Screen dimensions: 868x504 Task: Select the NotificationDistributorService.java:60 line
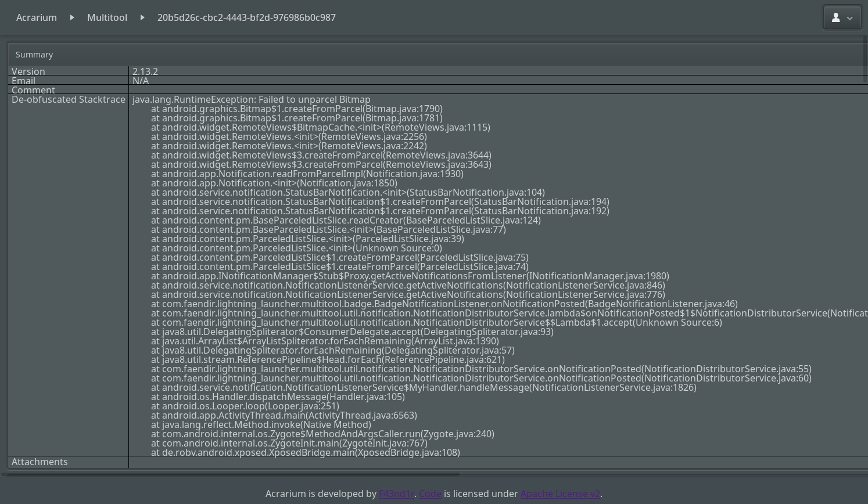481,378
